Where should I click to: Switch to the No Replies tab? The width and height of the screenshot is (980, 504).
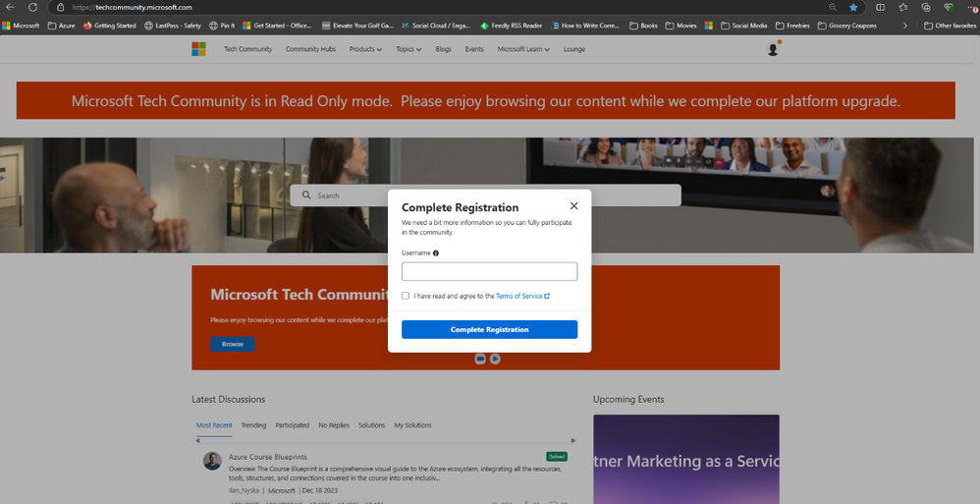tap(334, 425)
